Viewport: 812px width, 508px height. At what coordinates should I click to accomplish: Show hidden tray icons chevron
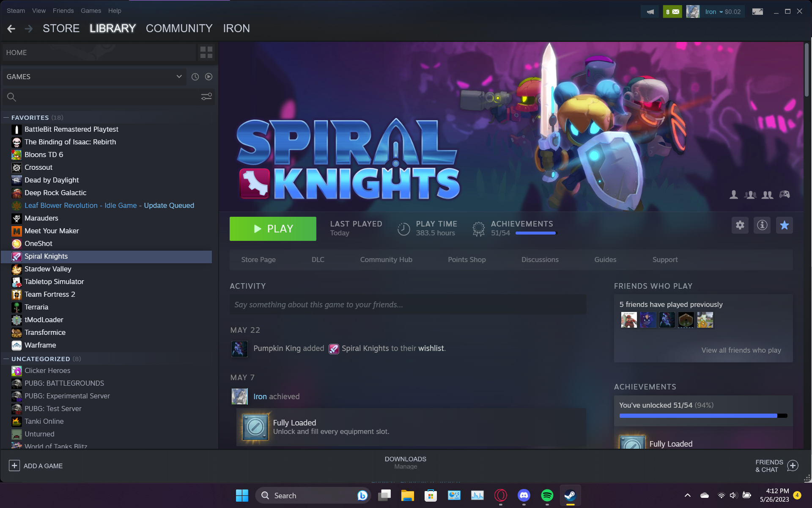(x=688, y=495)
